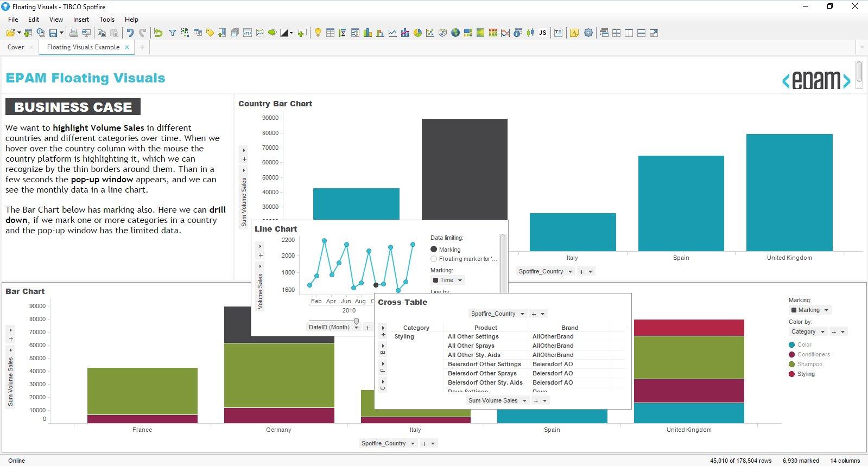The image size is (868, 466).
Task: Toggle the Styling category in legend
Action: 806,374
